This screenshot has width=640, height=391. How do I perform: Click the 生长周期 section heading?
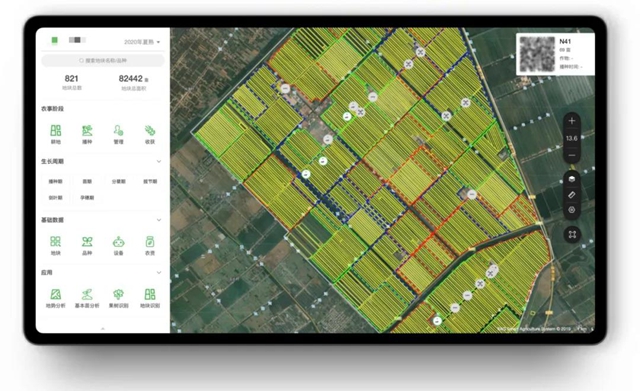coord(52,162)
